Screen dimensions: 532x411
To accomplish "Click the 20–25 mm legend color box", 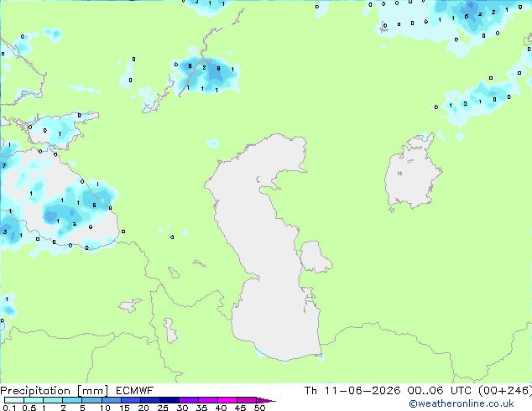I will coord(149,400).
